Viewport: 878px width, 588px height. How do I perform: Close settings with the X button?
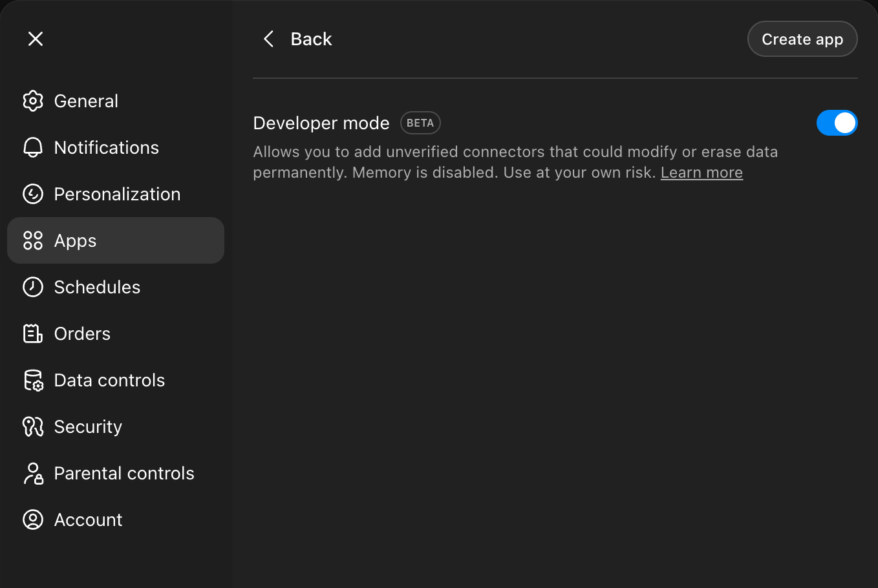click(36, 39)
